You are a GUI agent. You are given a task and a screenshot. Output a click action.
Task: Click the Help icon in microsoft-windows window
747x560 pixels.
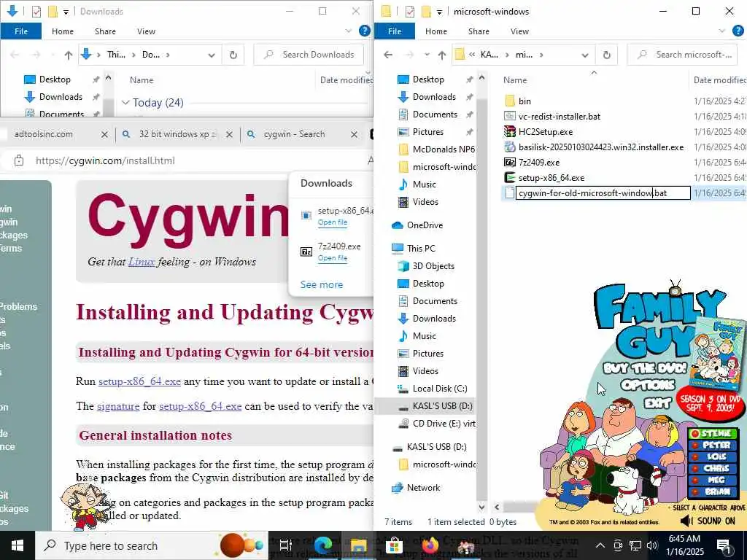pyautogui.click(x=738, y=31)
